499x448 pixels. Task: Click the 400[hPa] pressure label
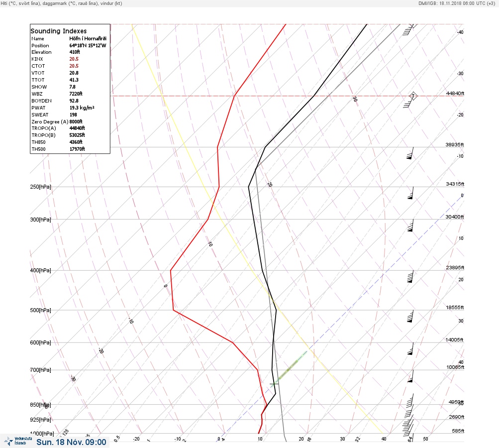point(40,271)
